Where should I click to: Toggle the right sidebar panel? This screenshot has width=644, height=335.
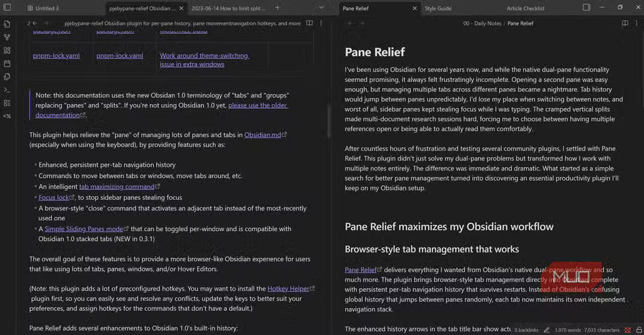[x=586, y=8]
